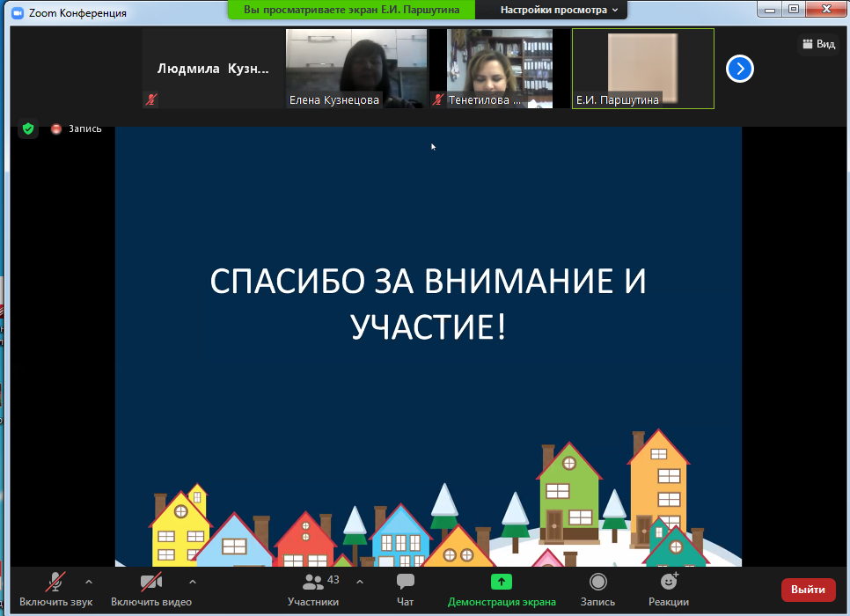Open the View (Вид) layout menu
The image size is (850, 616).
817,44
